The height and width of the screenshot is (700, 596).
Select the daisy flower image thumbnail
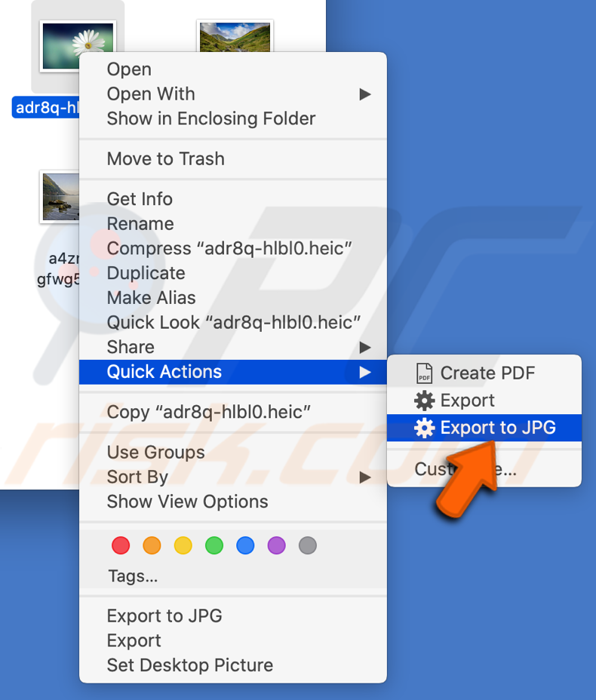click(78, 45)
